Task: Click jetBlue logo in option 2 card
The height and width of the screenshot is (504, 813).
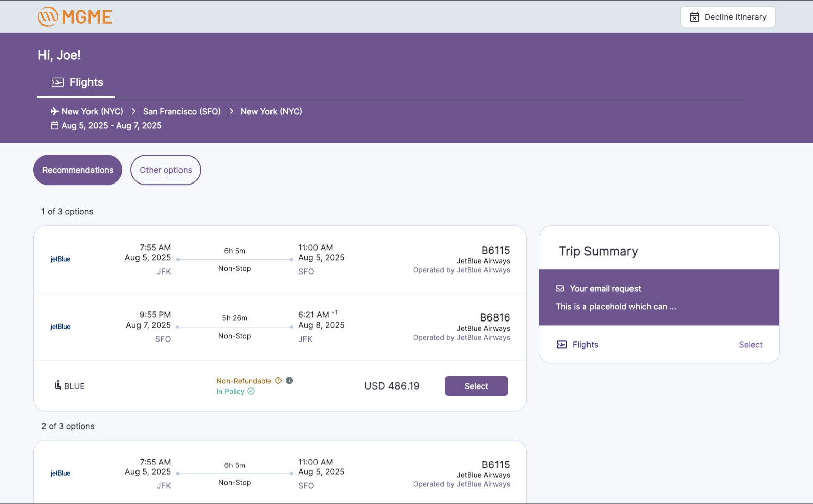Action: pyautogui.click(x=60, y=473)
